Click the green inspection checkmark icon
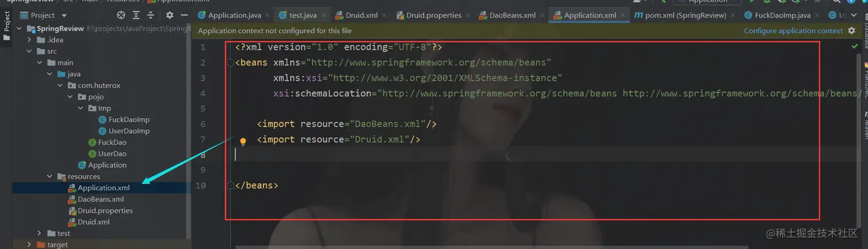This screenshot has height=249, width=868. [855, 46]
